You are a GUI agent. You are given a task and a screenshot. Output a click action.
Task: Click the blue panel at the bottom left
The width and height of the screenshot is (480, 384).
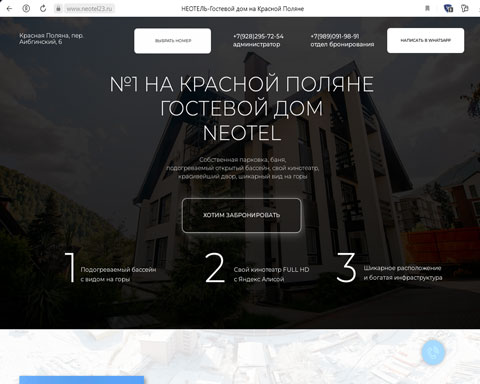(82, 380)
